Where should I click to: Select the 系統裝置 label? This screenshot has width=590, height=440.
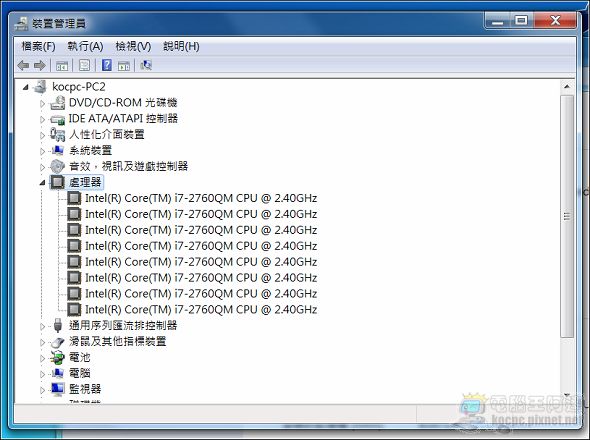90,151
